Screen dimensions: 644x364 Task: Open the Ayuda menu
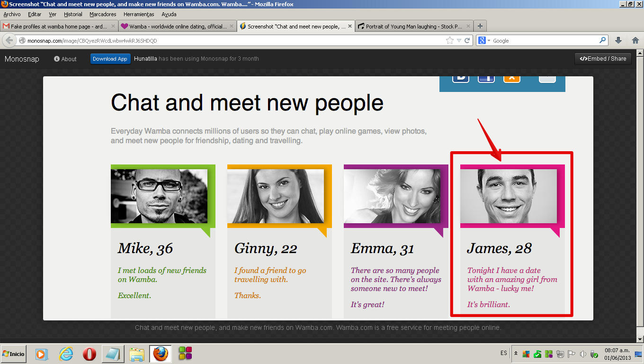(x=169, y=14)
